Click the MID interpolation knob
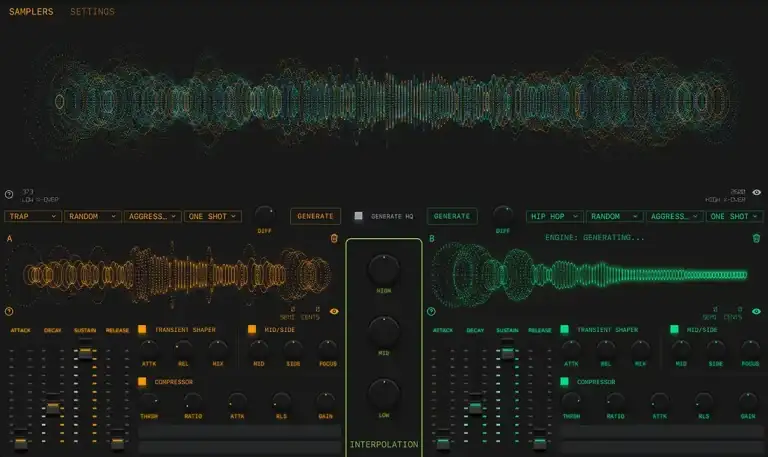Image resolution: width=768 pixels, height=457 pixels. pos(384,332)
